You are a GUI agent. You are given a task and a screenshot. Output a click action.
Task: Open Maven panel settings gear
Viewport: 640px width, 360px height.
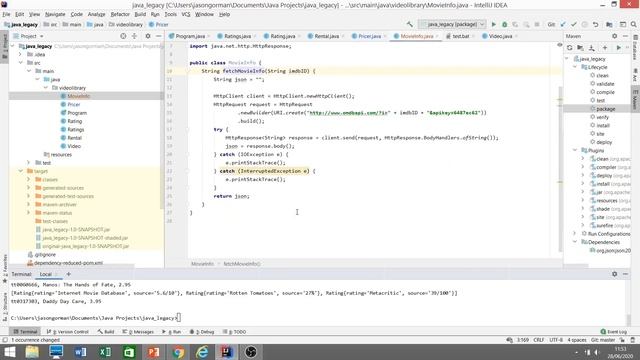pos(614,36)
